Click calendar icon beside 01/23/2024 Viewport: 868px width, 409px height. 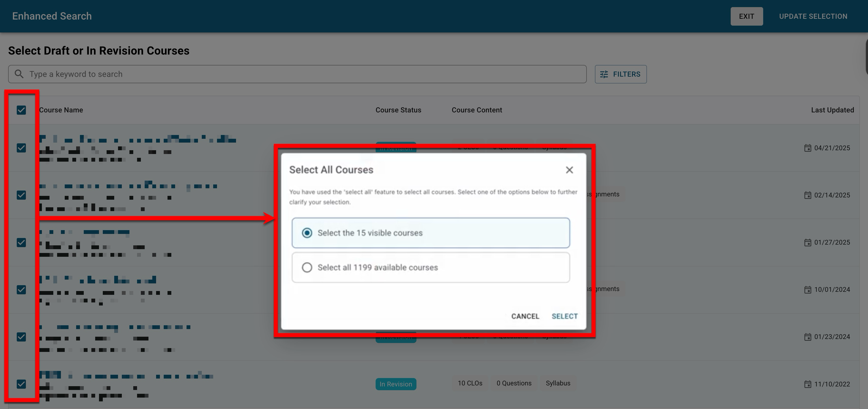[807, 337]
